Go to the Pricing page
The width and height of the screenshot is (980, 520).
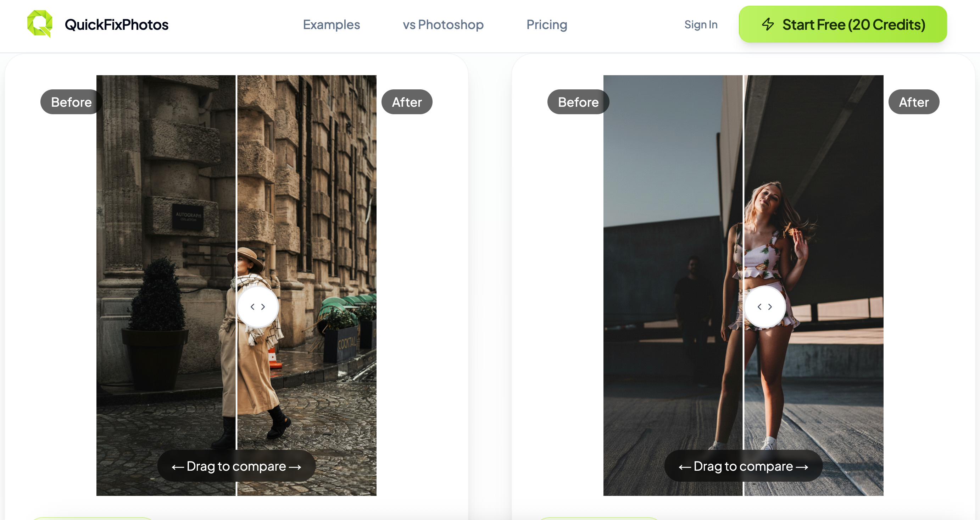click(x=546, y=25)
